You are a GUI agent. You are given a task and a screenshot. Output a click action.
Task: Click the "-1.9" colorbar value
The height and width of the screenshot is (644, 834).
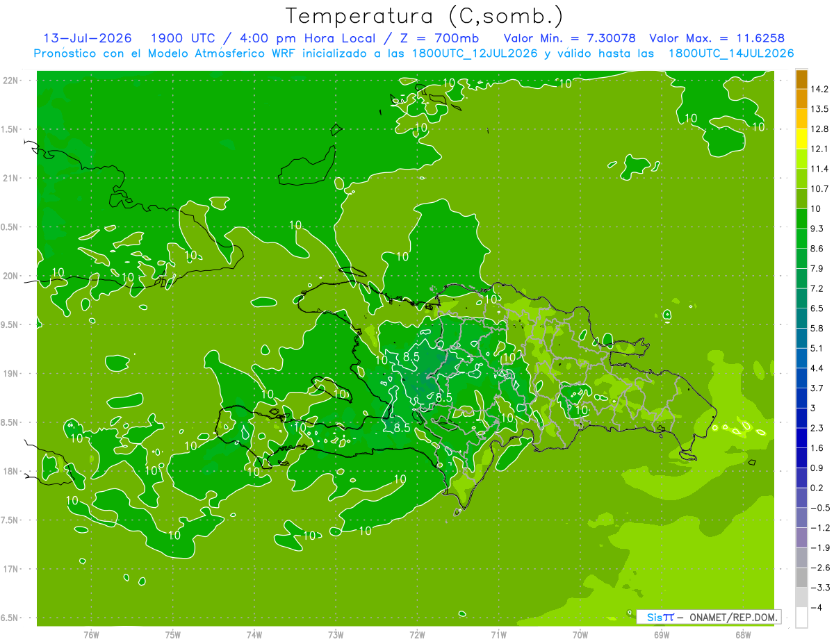pos(821,547)
